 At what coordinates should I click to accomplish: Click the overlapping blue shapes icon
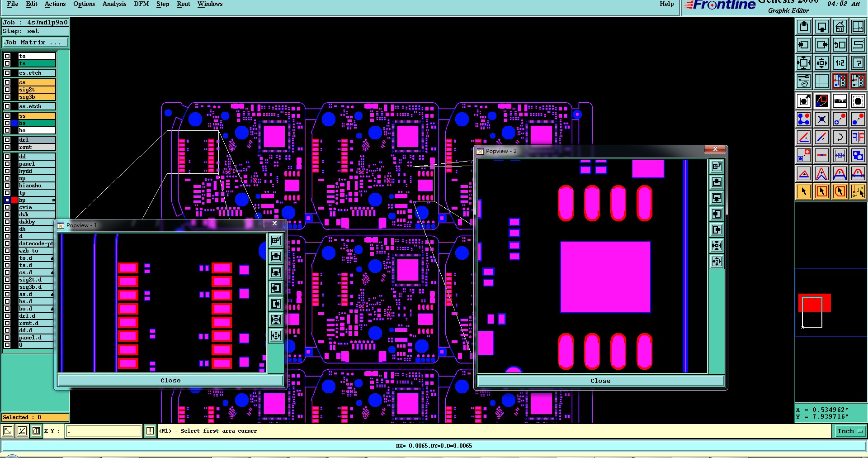tap(858, 155)
